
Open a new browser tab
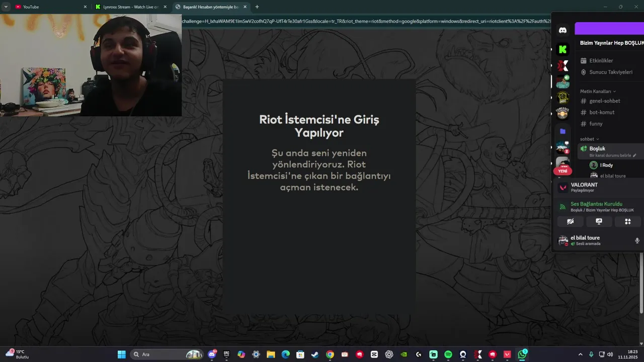point(257,7)
